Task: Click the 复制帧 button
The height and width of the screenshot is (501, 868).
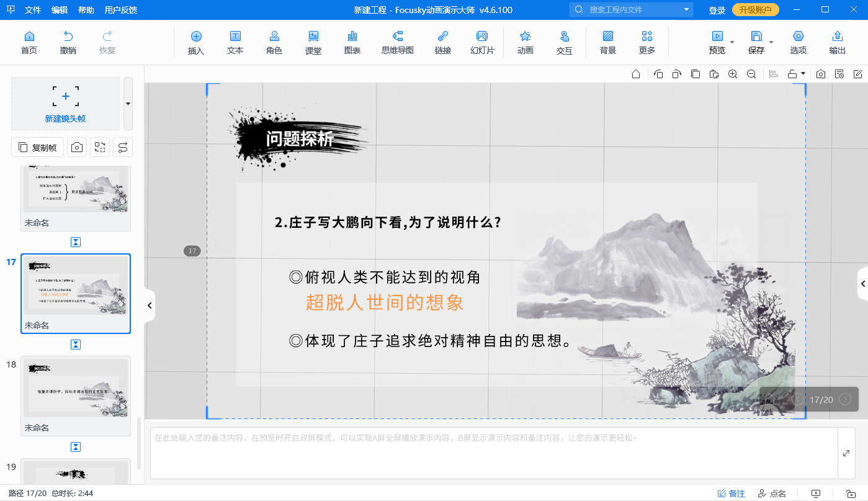Action: (x=38, y=147)
